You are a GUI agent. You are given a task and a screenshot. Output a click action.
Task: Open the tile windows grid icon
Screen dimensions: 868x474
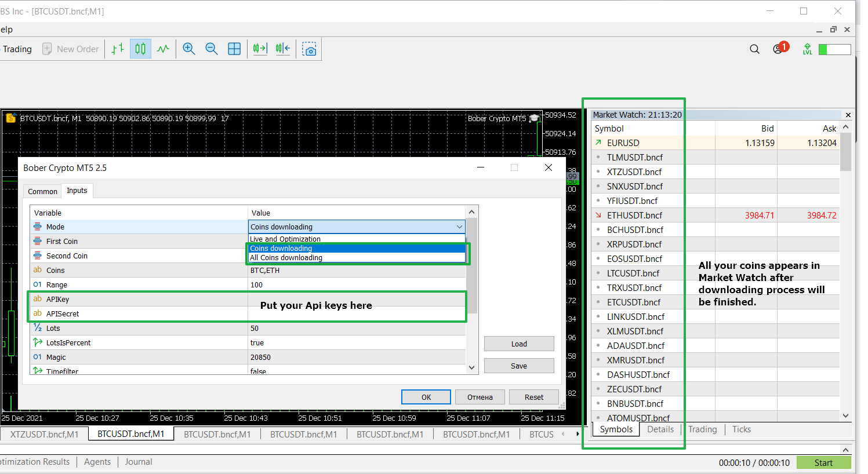[x=234, y=49]
